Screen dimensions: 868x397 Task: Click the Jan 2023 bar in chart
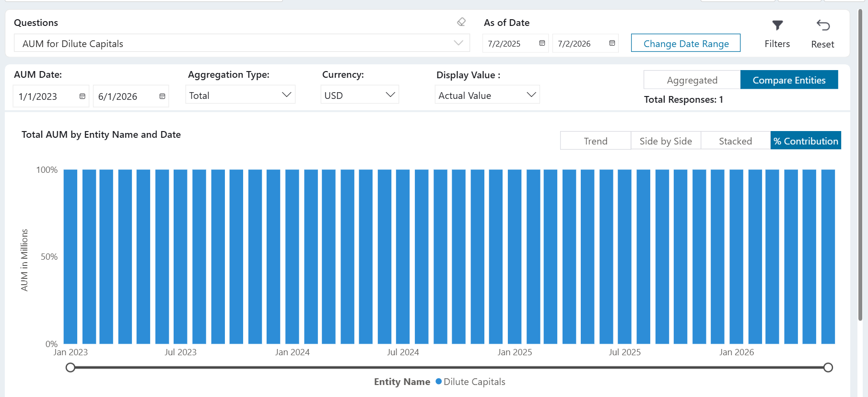(x=70, y=256)
